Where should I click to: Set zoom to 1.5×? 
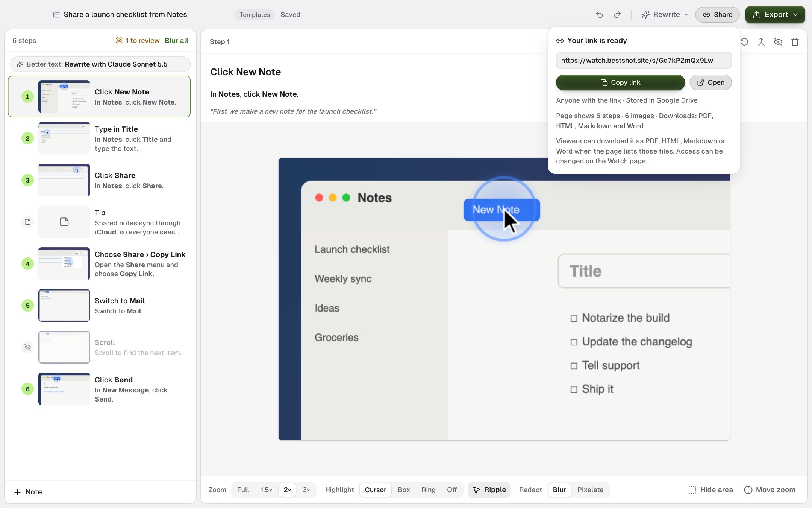266,490
